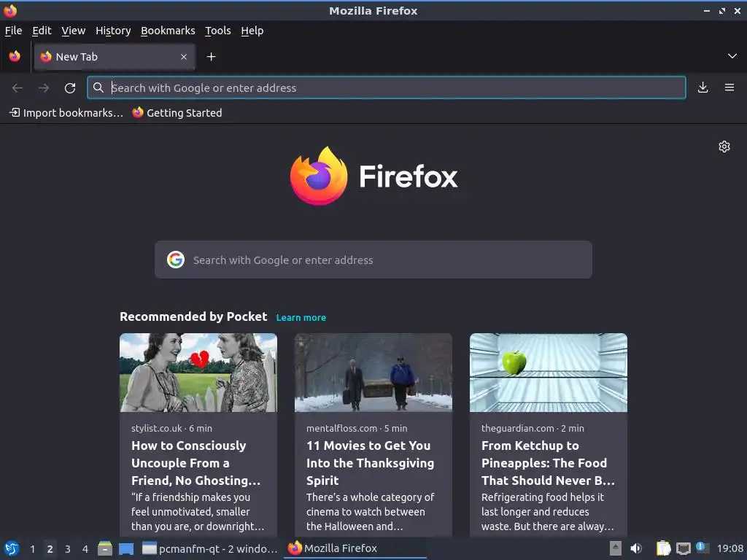
Task: Open '11 Movies to Get You' headline
Action: 370,463
